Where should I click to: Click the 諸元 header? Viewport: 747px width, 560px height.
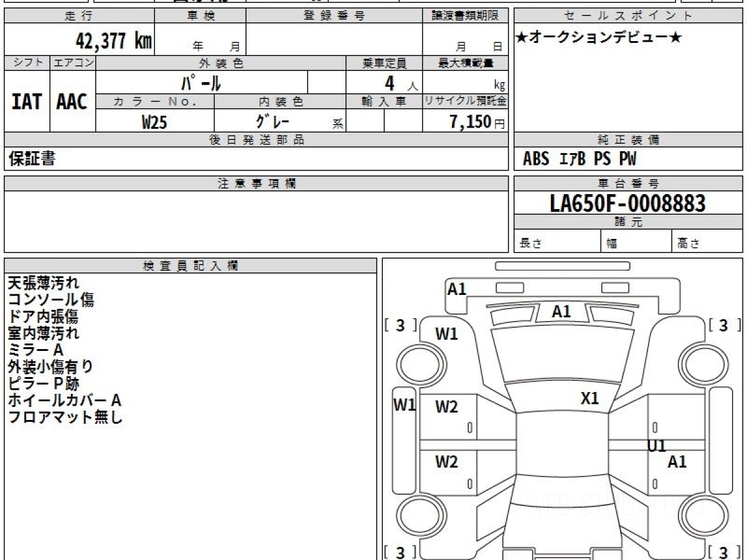[x=628, y=222]
